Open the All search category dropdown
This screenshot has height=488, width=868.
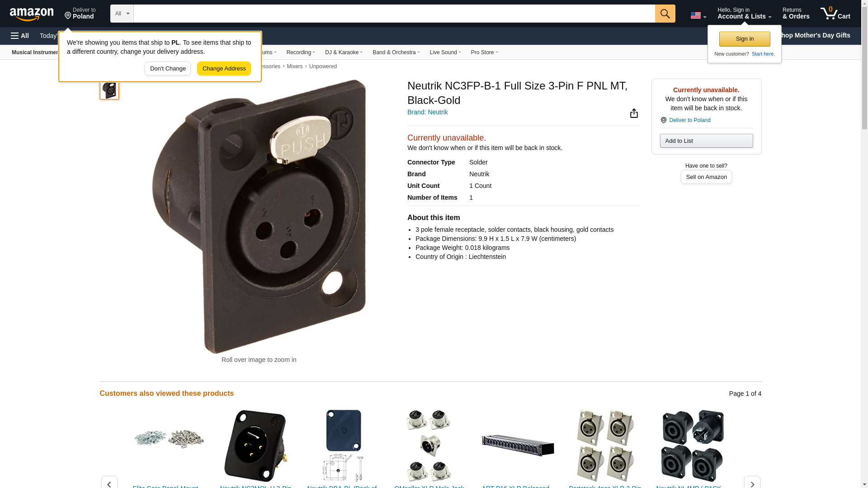pos(122,14)
